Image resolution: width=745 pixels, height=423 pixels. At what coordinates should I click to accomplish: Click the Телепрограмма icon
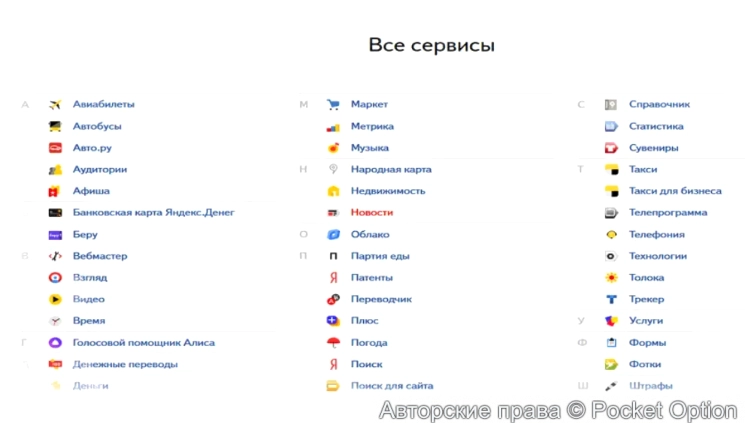611,212
